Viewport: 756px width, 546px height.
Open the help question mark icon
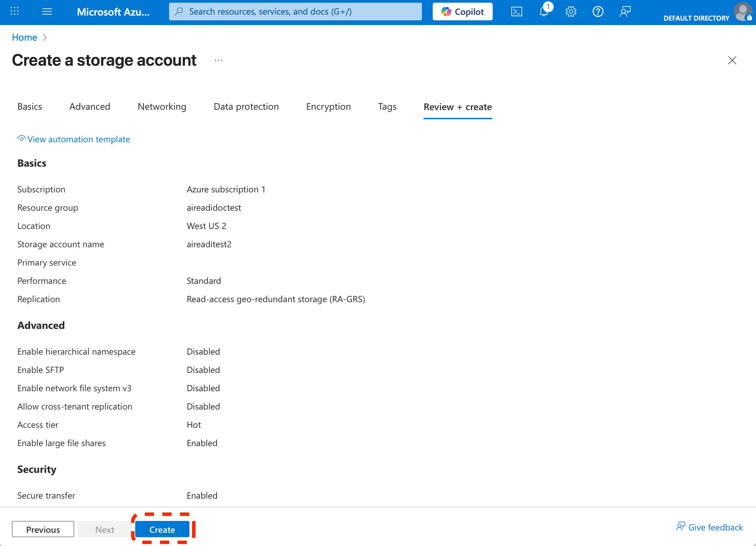click(598, 12)
